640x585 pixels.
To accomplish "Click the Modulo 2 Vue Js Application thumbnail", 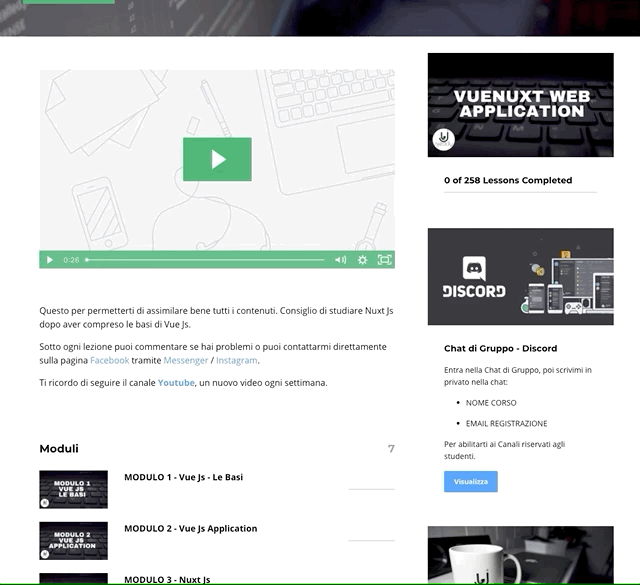I will 73,541.
